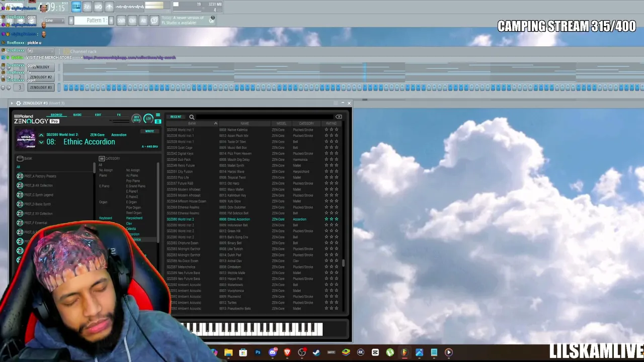Open uTorrent from the taskbar
The height and width of the screenshot is (362, 644).
pos(390,352)
